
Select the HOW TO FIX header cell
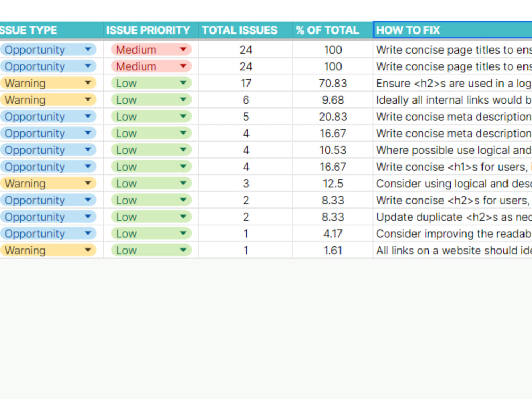(x=453, y=30)
